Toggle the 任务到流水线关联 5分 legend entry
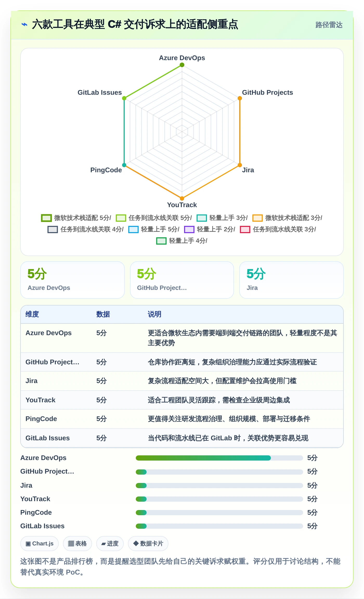 [x=154, y=218]
